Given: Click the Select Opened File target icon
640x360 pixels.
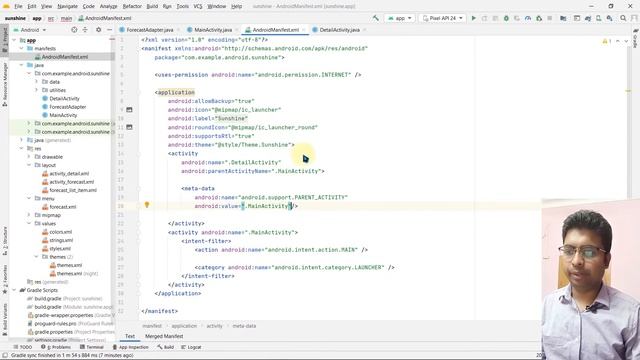Looking at the screenshot, I should 74,30.
